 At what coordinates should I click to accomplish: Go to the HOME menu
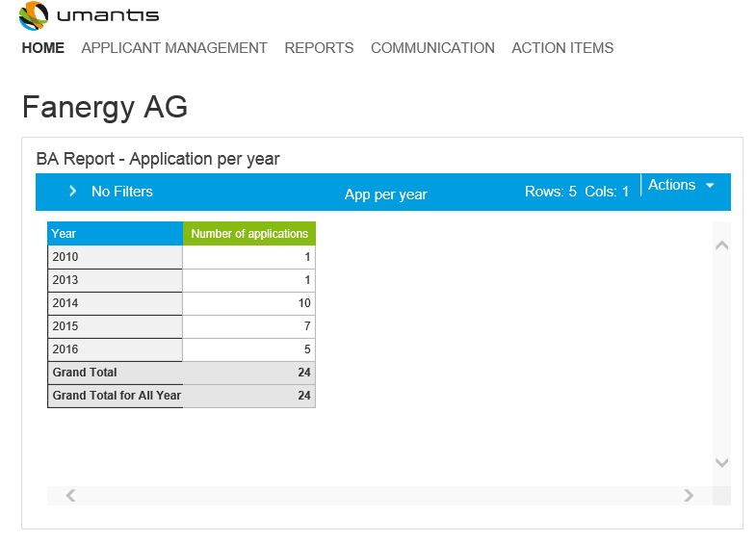pos(42,48)
